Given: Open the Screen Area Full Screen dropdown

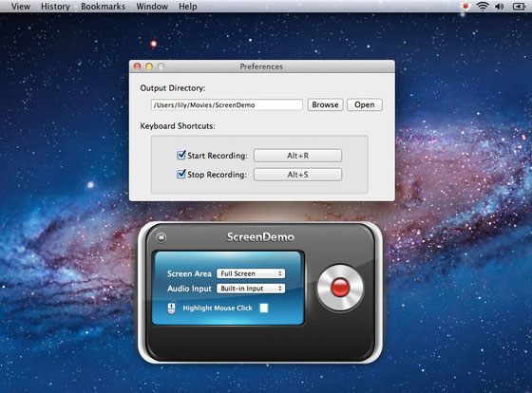Looking at the screenshot, I should point(251,273).
